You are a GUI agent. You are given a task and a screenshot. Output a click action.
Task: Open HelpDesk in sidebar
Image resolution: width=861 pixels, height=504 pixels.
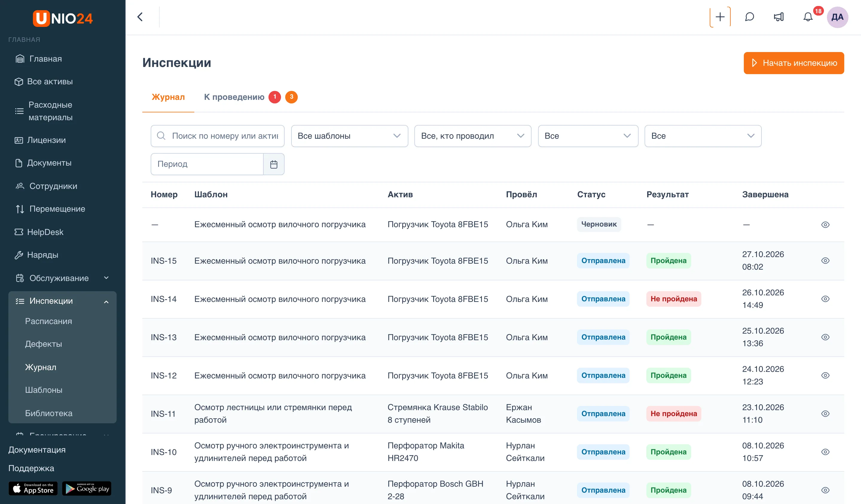(39, 232)
